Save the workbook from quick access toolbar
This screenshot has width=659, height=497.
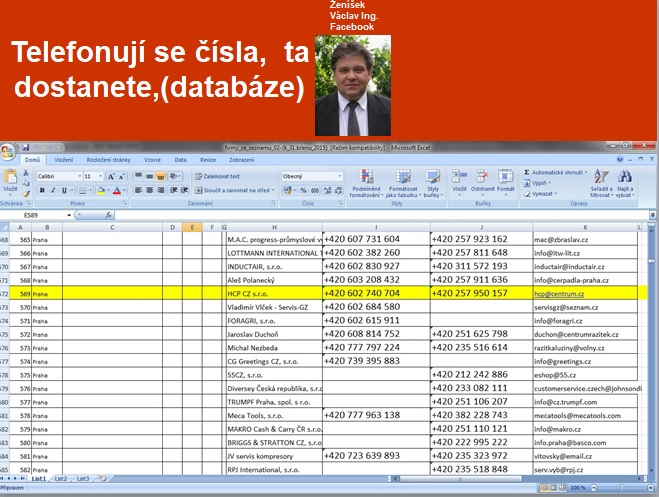pyautogui.click(x=26, y=147)
